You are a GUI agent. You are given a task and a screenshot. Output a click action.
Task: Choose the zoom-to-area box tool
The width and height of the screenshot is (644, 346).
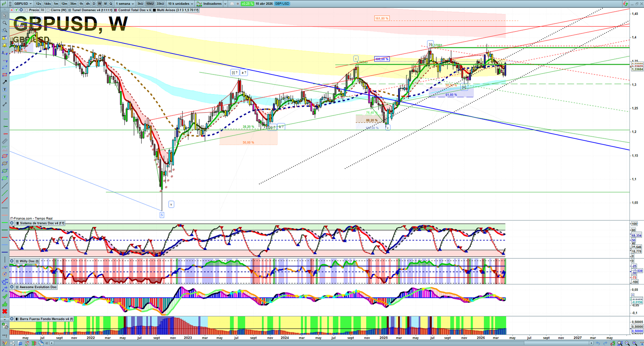pos(4,30)
